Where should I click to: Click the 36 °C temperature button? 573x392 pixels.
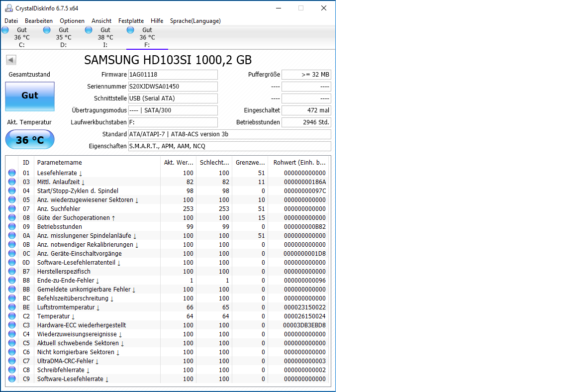tap(30, 140)
